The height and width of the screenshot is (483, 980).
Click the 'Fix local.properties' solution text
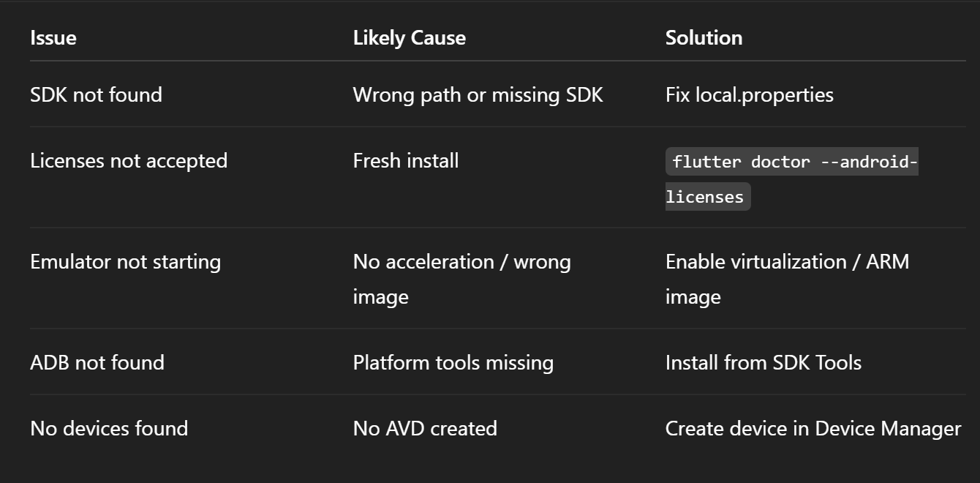coord(750,95)
